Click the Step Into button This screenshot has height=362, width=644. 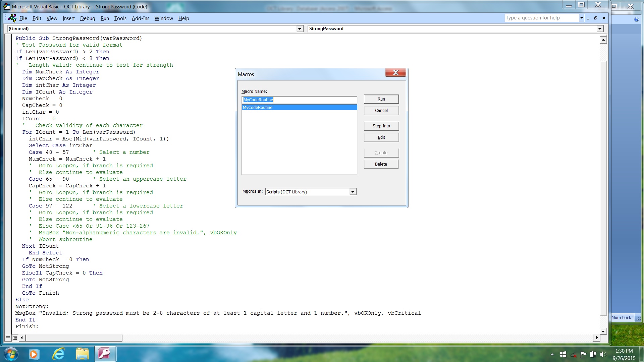(381, 126)
